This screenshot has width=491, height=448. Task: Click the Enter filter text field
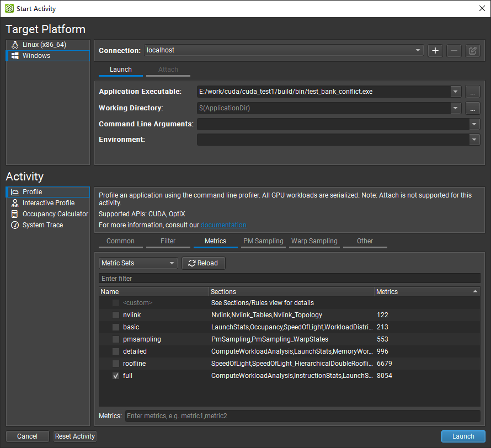[289, 279]
